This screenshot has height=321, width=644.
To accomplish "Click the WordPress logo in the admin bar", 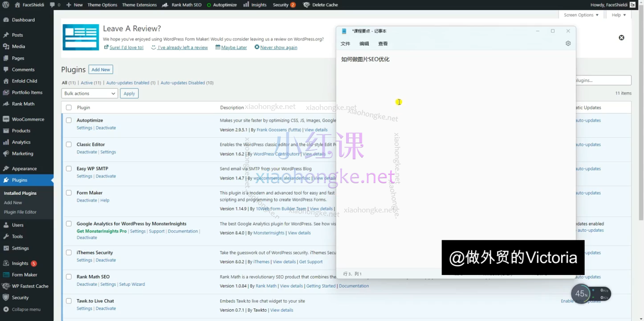I will 6,5.
